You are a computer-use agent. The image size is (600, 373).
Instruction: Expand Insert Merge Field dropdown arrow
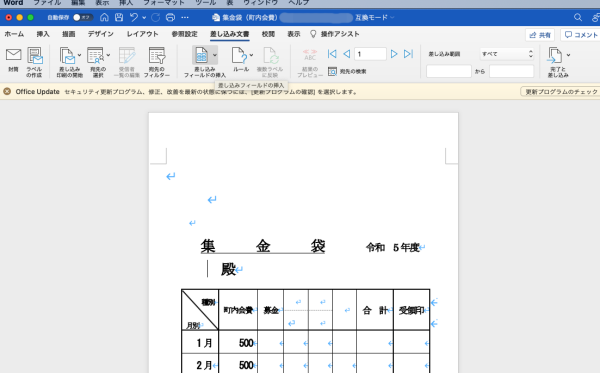[x=215, y=55]
